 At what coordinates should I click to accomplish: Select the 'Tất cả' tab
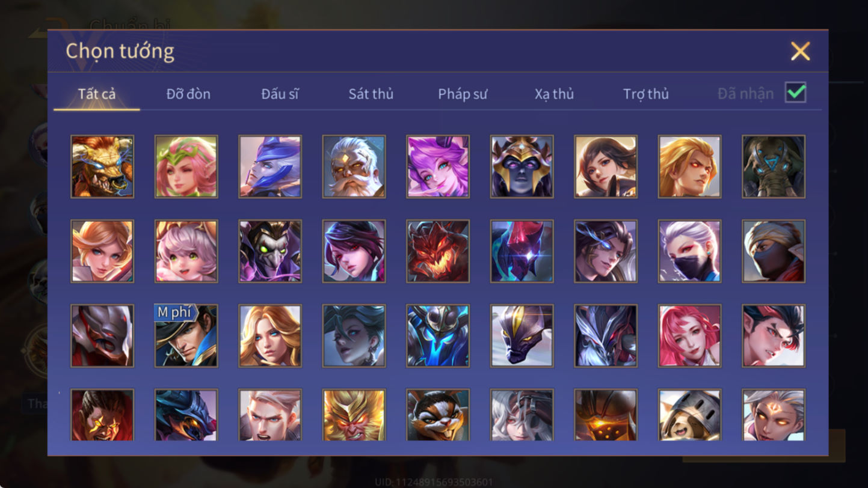(x=97, y=94)
